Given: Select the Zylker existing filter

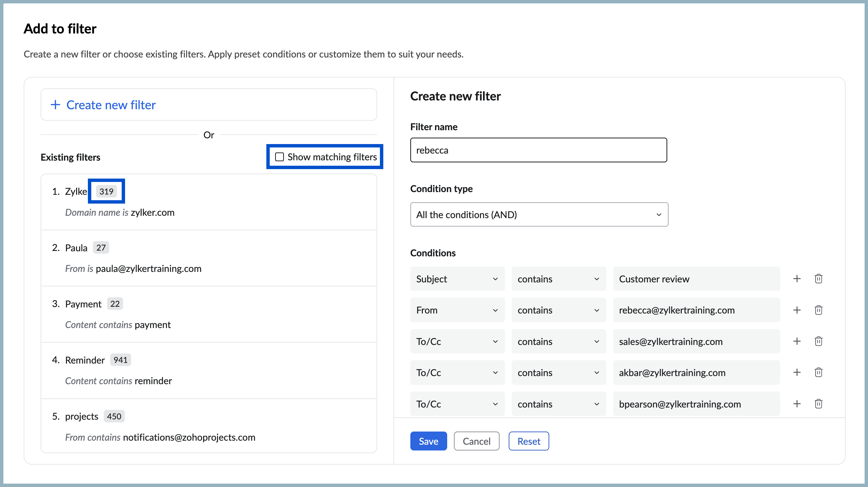Looking at the screenshot, I should pyautogui.click(x=135, y=202).
